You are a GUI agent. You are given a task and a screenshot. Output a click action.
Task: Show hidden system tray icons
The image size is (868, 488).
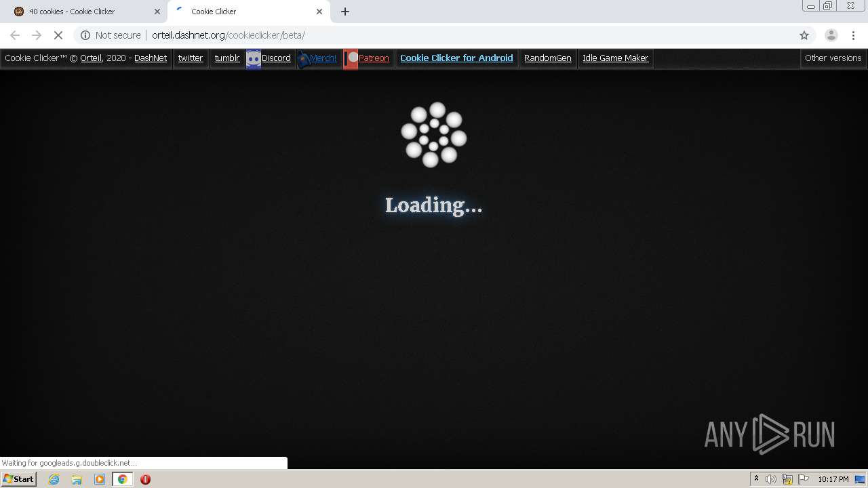757,479
